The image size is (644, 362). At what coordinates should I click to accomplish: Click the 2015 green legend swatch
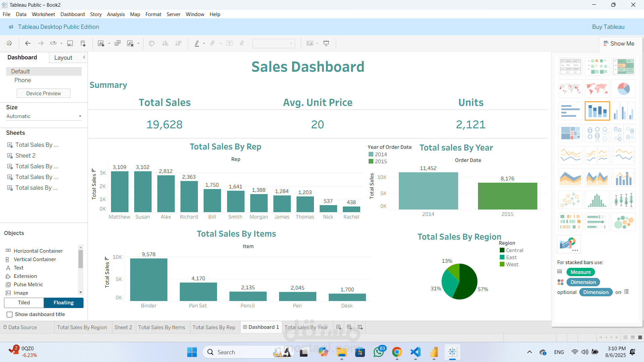(371, 162)
